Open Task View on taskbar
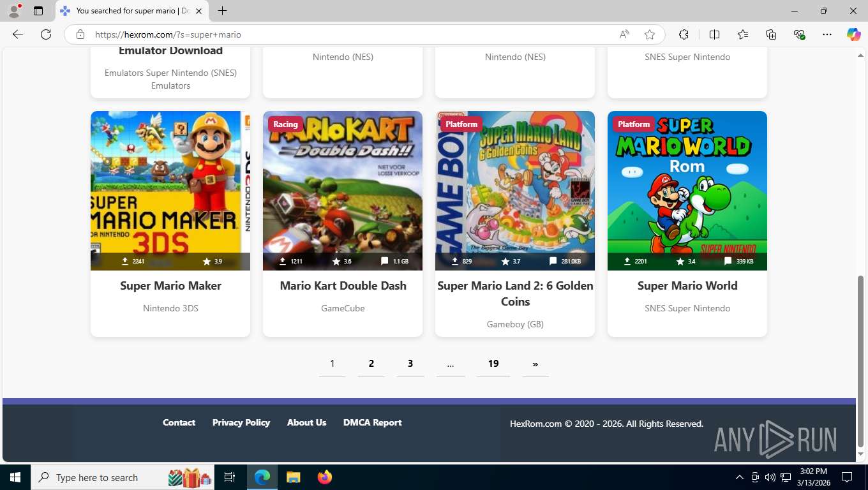Viewport: 868px width, 490px height. click(x=230, y=477)
